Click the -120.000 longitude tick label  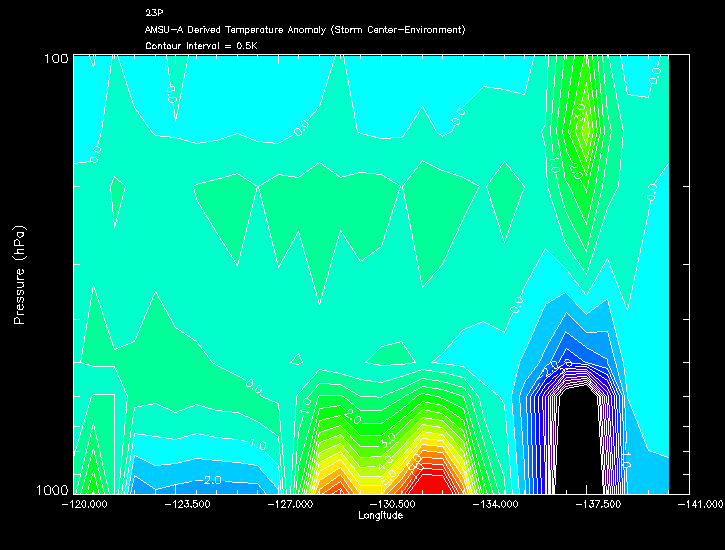coord(84,505)
